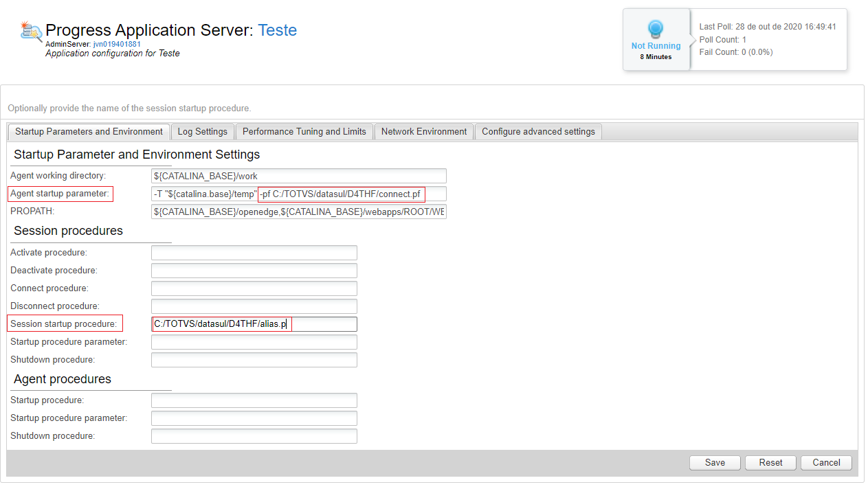Click the Progress Application Server icon
Image resolution: width=868 pixels, height=489 pixels.
pyautogui.click(x=31, y=32)
